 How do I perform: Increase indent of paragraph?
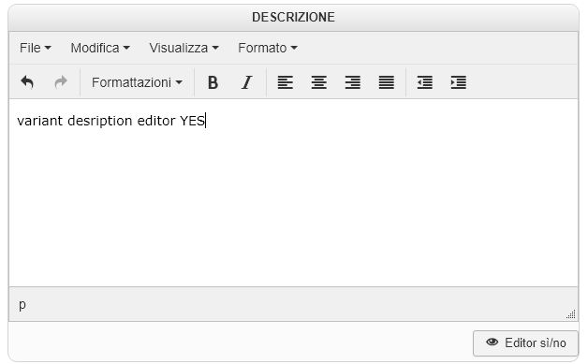pos(458,82)
